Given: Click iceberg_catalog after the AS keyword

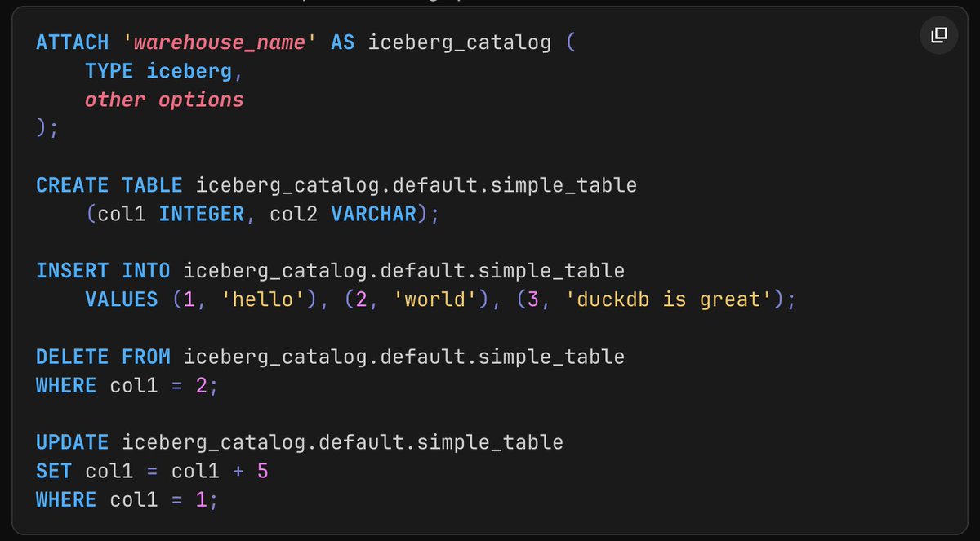Looking at the screenshot, I should pos(459,43).
